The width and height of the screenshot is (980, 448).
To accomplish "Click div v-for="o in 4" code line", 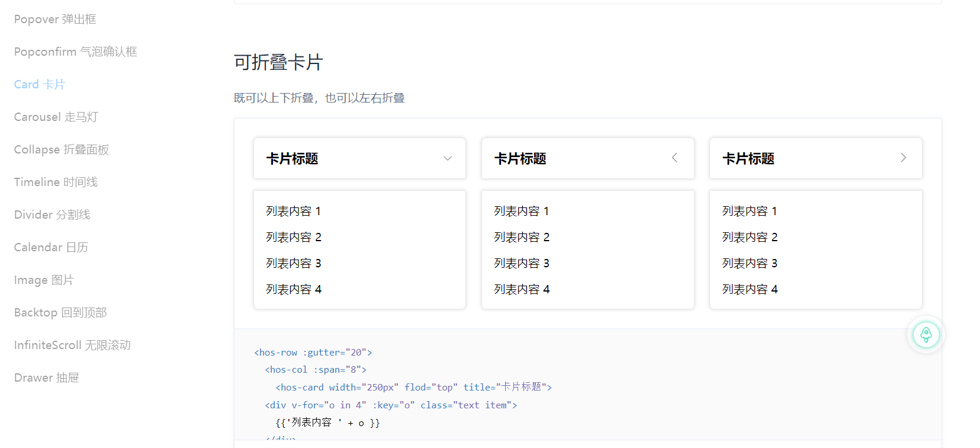I will coord(391,405).
